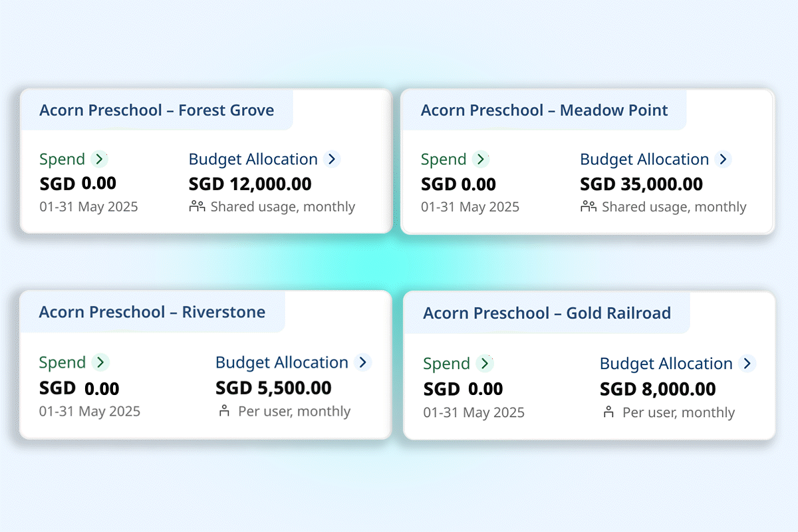Click the Spend chevron in Meadow Point card
798x532 pixels.
click(x=480, y=159)
